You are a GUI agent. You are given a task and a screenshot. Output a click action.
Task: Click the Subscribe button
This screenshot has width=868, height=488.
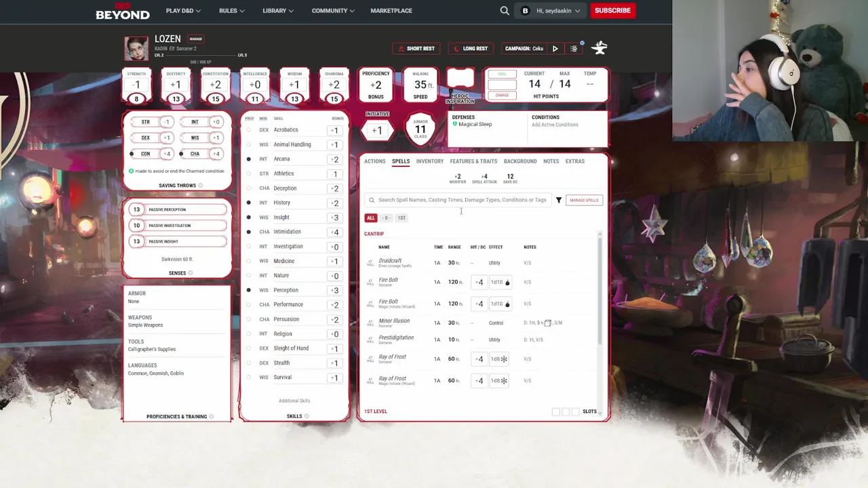(612, 11)
